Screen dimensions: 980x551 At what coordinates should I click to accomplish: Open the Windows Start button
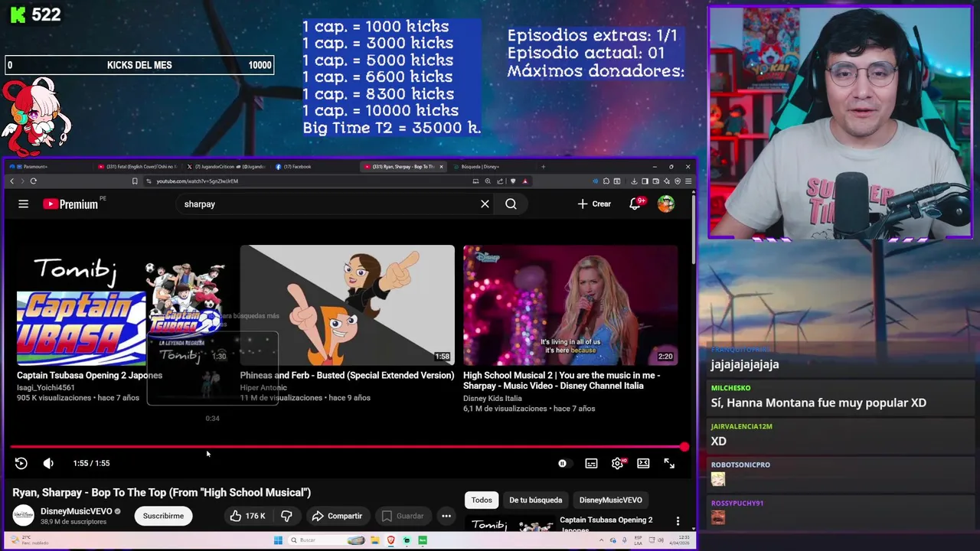coord(278,540)
